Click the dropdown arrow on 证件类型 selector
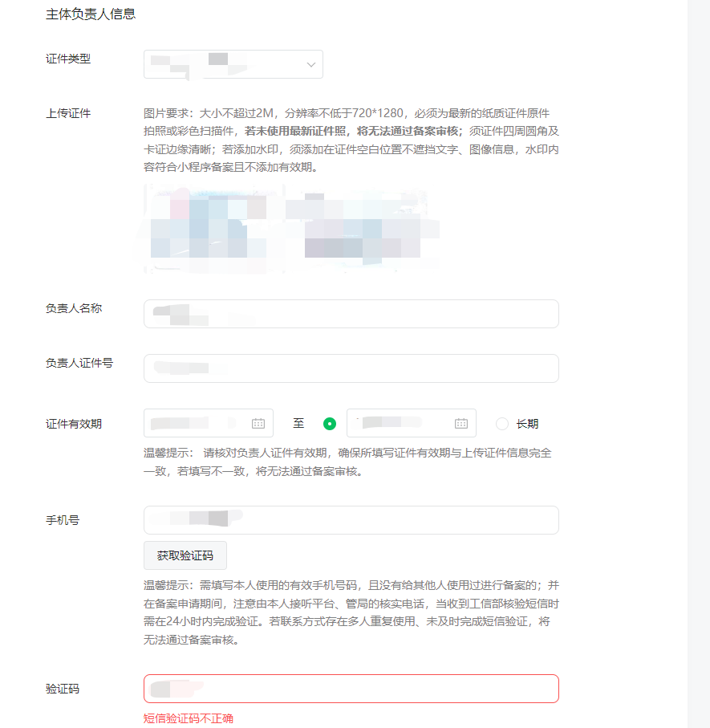 pos(310,64)
